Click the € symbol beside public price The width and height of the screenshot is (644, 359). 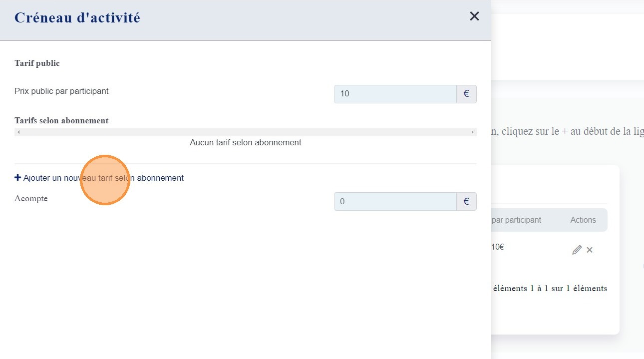(x=466, y=94)
